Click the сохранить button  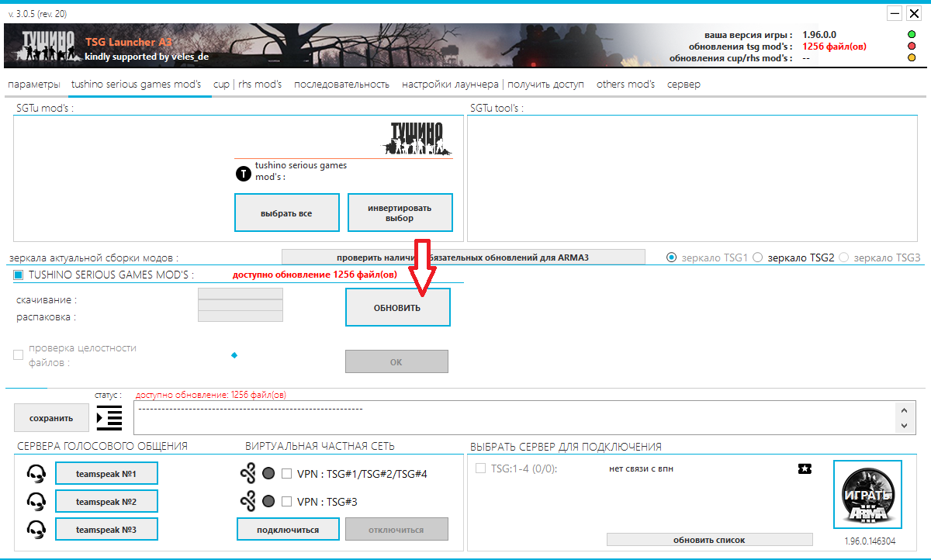(51, 418)
